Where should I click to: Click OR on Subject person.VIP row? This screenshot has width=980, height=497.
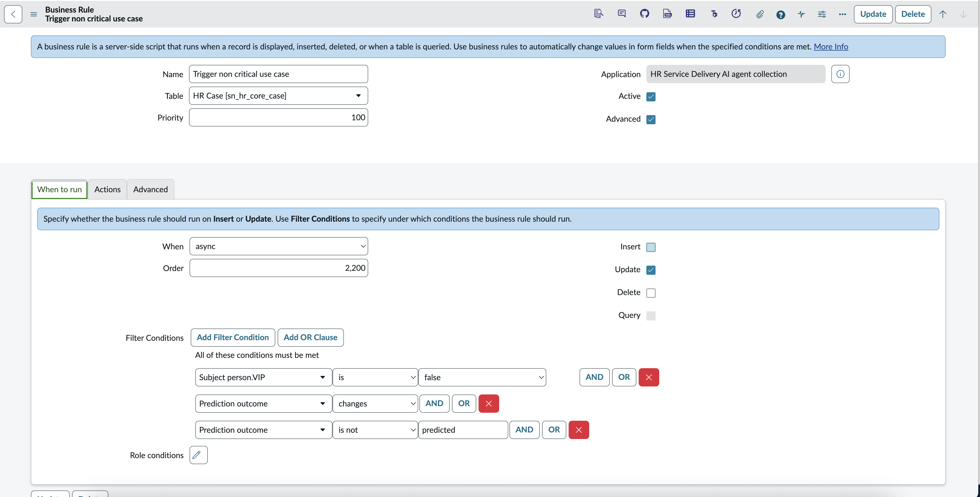[624, 377]
